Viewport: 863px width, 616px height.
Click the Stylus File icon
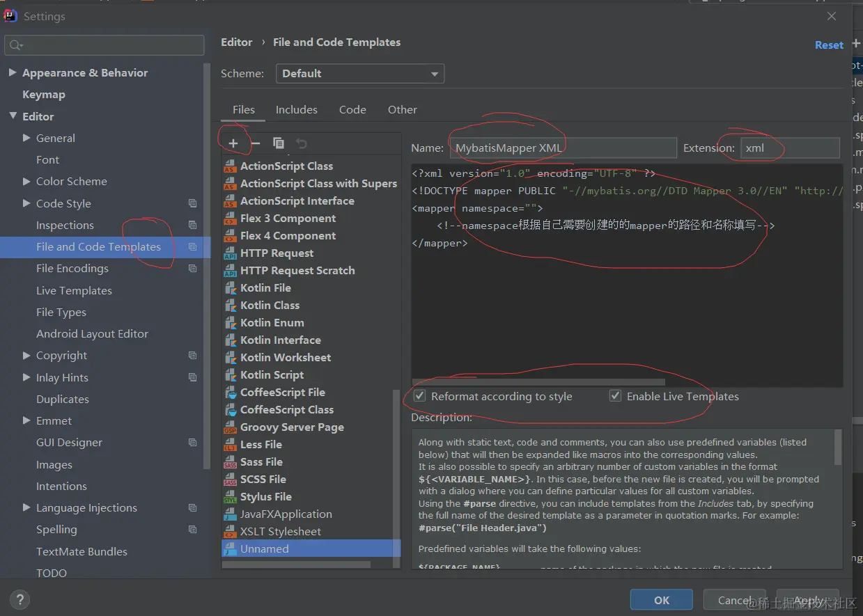230,497
